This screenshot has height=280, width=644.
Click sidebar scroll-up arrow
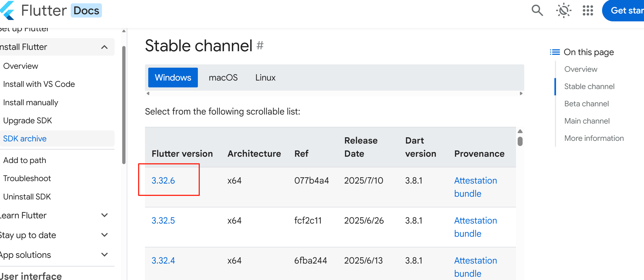coord(124,31)
